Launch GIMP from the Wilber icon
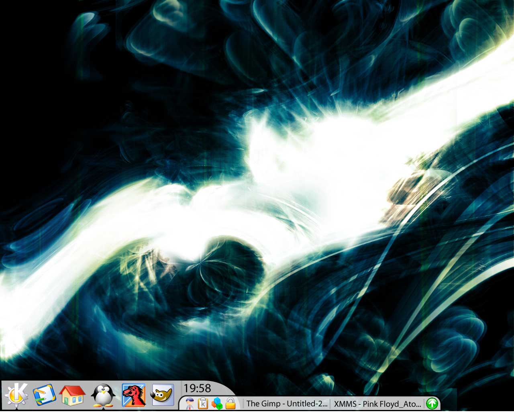Screen dimensions: 514x420 (x=163, y=395)
